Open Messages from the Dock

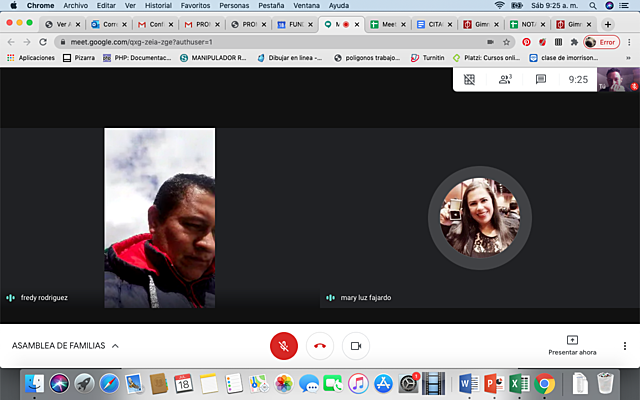click(x=309, y=383)
